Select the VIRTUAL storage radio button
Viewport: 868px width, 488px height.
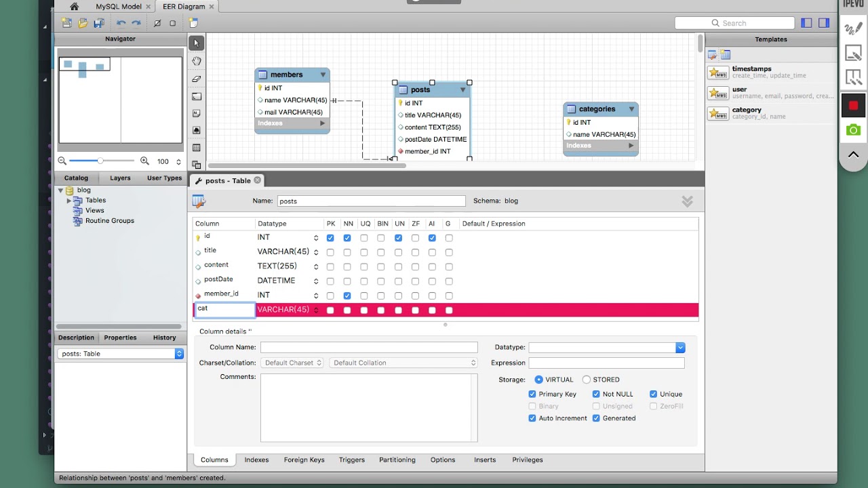click(539, 380)
